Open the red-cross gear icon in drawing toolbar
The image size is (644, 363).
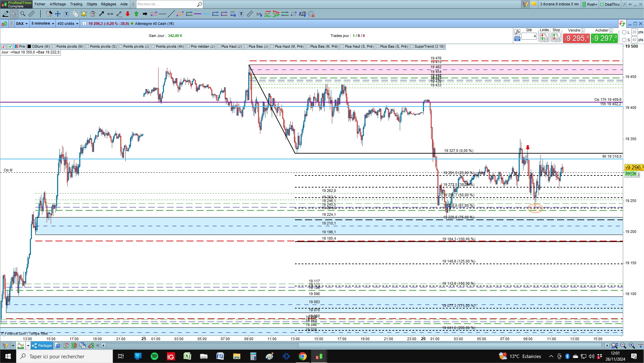pyautogui.click(x=311, y=14)
